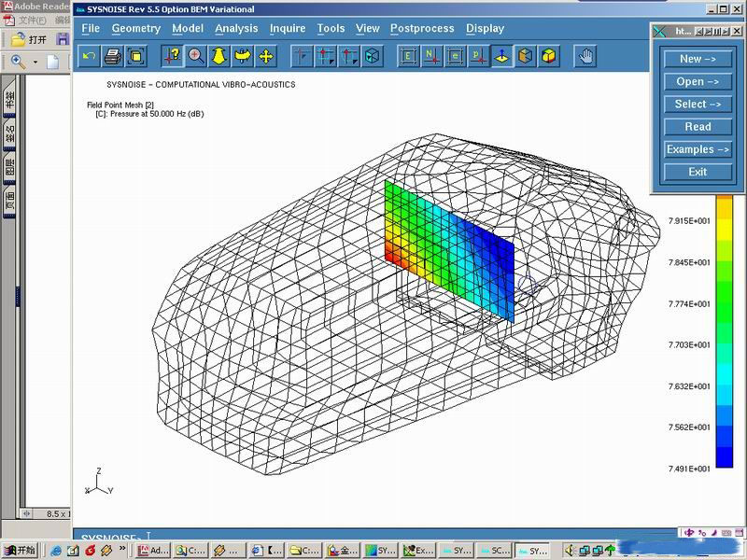
Task: Open the Adobe Reader zoom tool dropdown arrow
Action: 35,63
